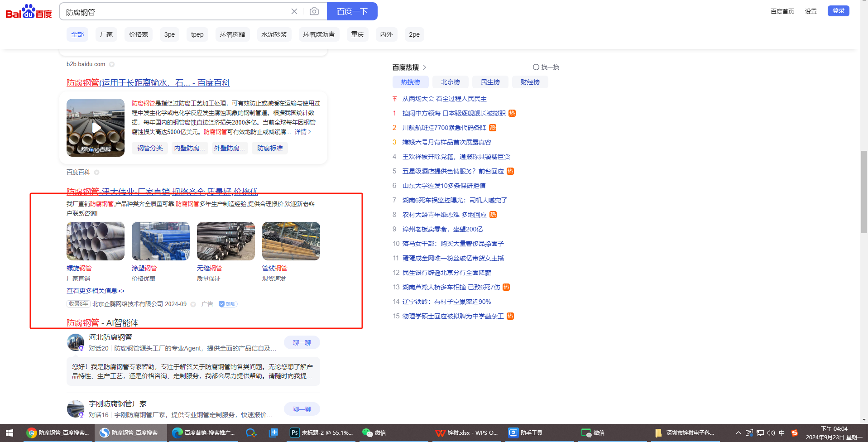Viewport: 868px width, 442px height.
Task: Click the page vertical scrollbar thumb
Action: coord(864,192)
